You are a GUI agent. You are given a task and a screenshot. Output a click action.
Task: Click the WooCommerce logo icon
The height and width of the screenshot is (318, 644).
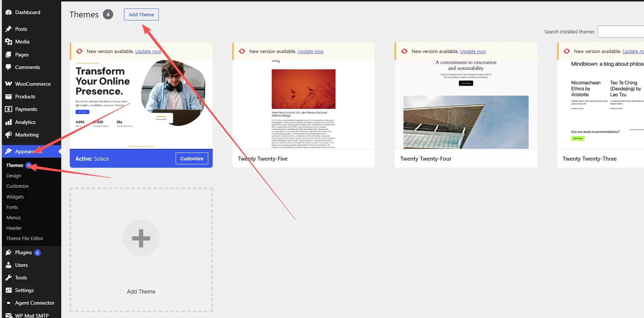[x=9, y=84]
